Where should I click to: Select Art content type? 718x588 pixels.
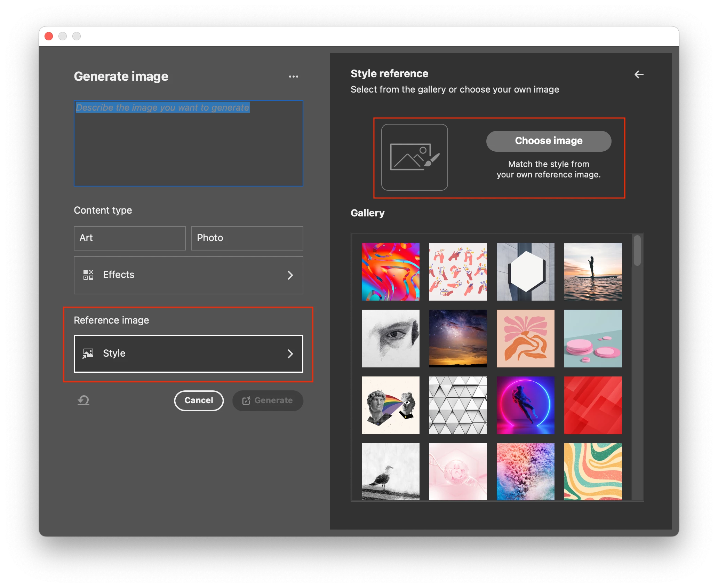click(129, 238)
